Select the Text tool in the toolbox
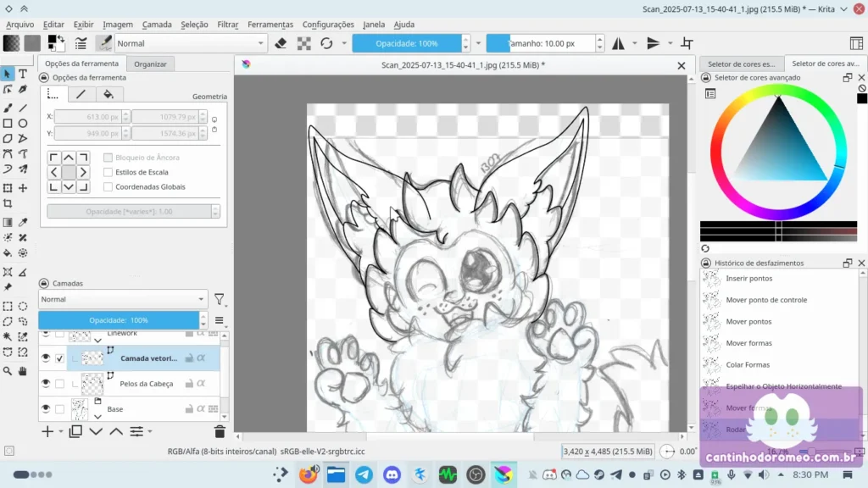Screen dimensions: 868x488 23,74
